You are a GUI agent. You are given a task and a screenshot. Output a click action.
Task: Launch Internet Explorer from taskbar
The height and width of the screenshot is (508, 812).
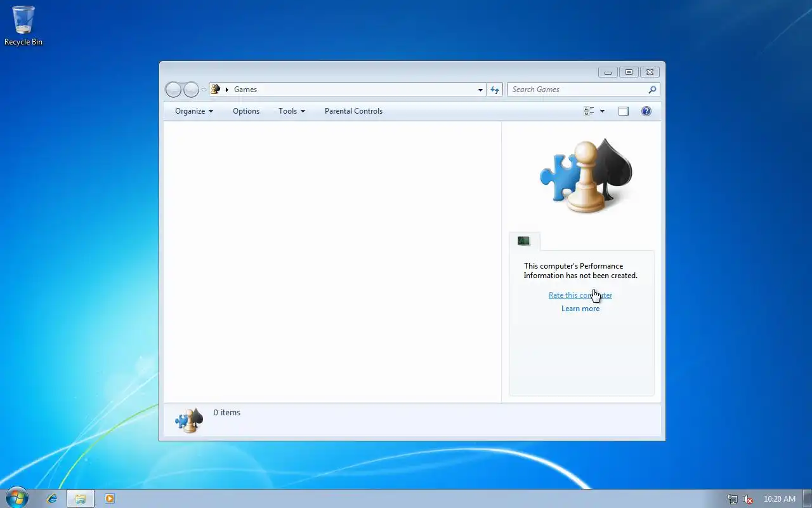[52, 498]
